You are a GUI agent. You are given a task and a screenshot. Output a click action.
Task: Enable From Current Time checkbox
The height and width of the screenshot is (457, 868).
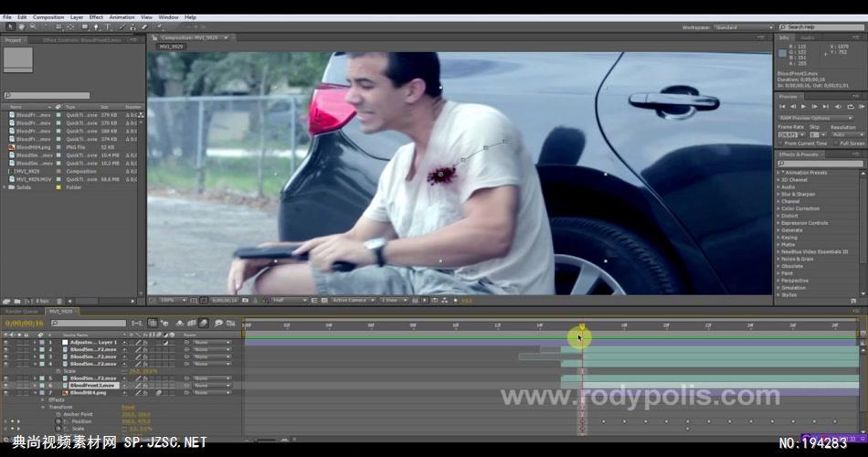click(x=780, y=143)
